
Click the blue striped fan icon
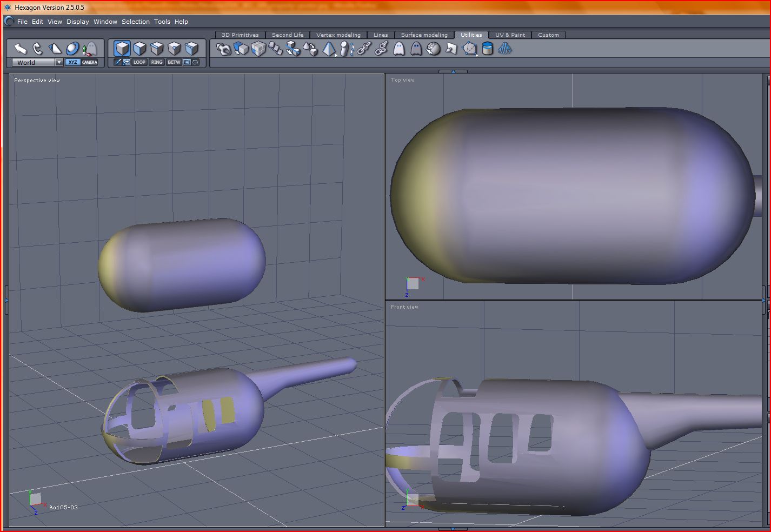[x=504, y=49]
